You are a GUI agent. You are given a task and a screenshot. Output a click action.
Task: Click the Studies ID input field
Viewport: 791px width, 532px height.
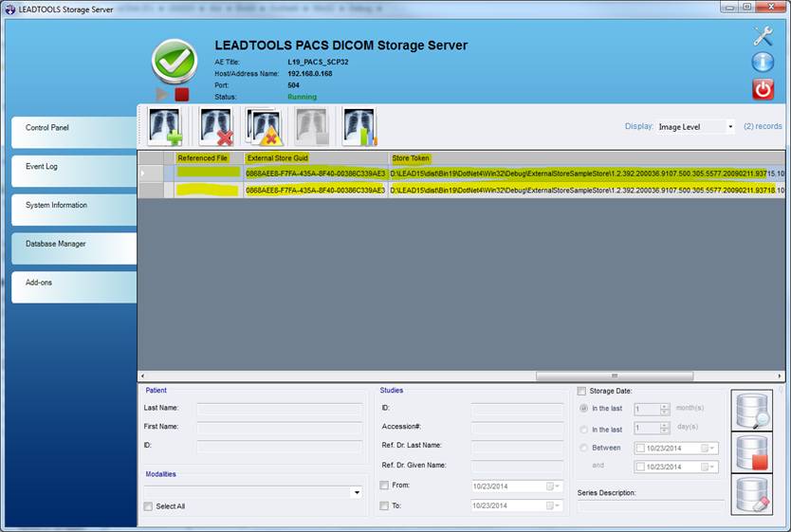coord(517,408)
